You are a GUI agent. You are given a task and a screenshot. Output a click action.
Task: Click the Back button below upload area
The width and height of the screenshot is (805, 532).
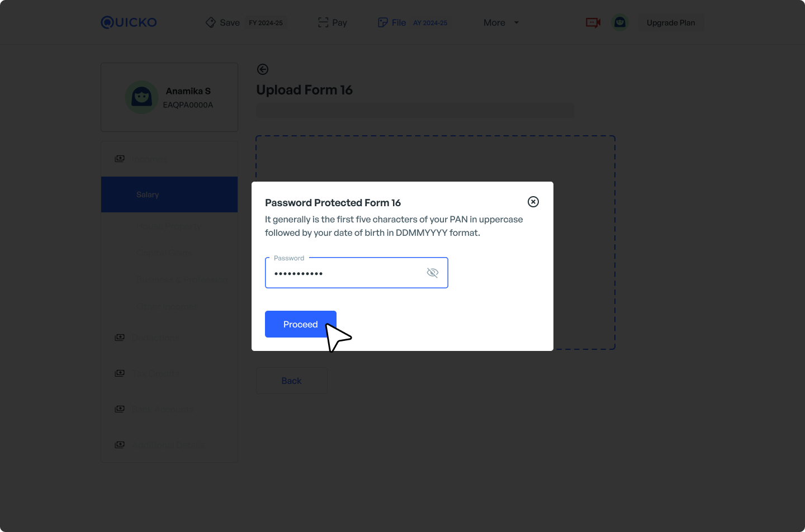point(291,381)
